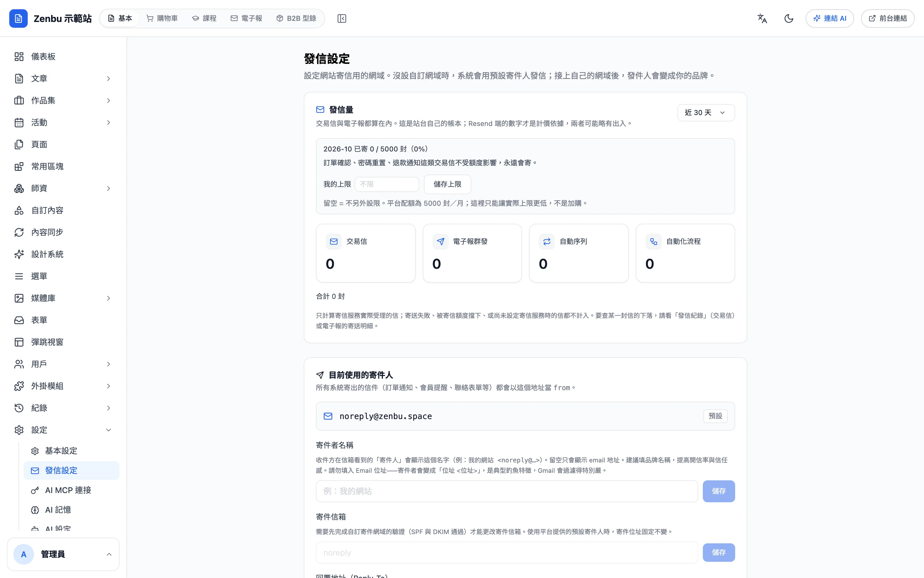Open 儀表板 dashboard icon in sidebar
Screen dimensions: 924x578
[x=19, y=57]
